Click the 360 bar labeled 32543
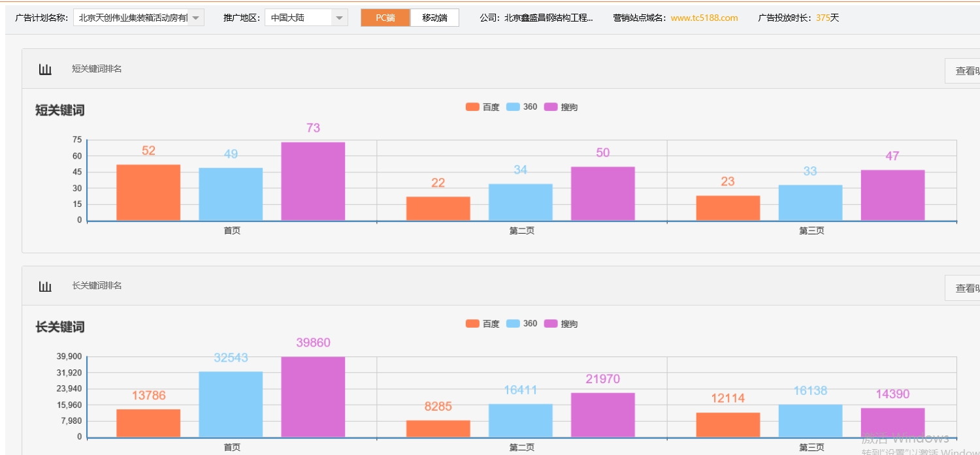980x455 pixels. [231, 404]
